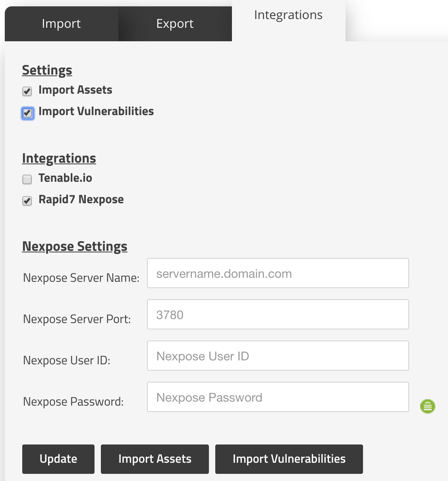Click the 'Rapid7 Nexpose' label text
Viewport: 448px width, 481px height.
(x=81, y=199)
